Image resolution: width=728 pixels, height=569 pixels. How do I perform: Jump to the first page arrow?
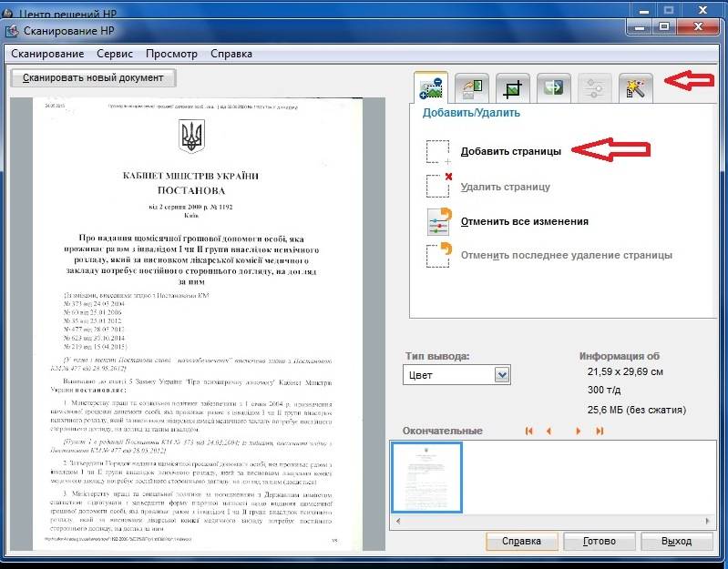point(529,431)
